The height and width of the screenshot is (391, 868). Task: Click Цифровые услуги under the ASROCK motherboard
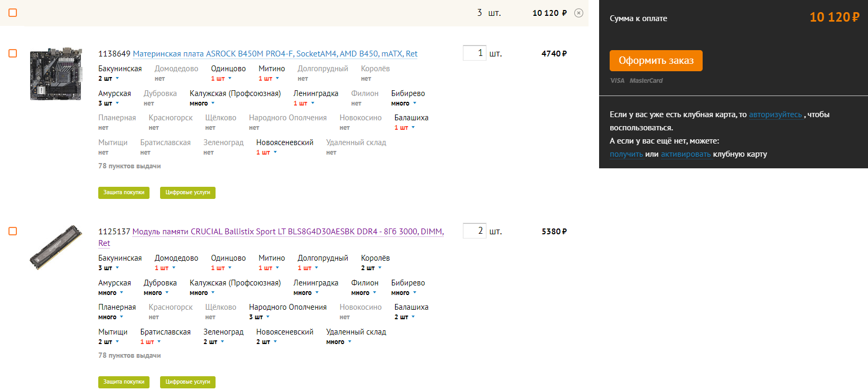tap(188, 193)
